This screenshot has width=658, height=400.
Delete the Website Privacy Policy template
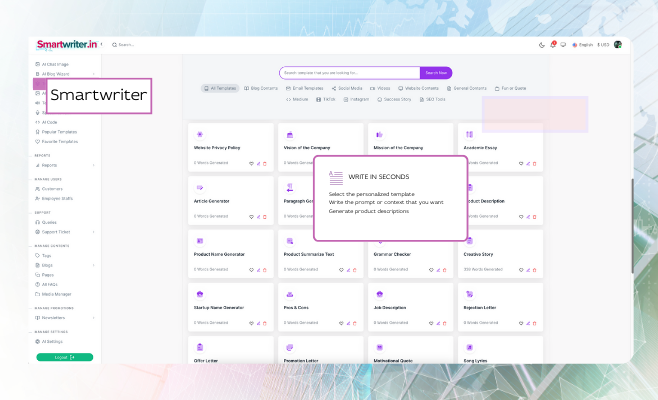click(265, 164)
